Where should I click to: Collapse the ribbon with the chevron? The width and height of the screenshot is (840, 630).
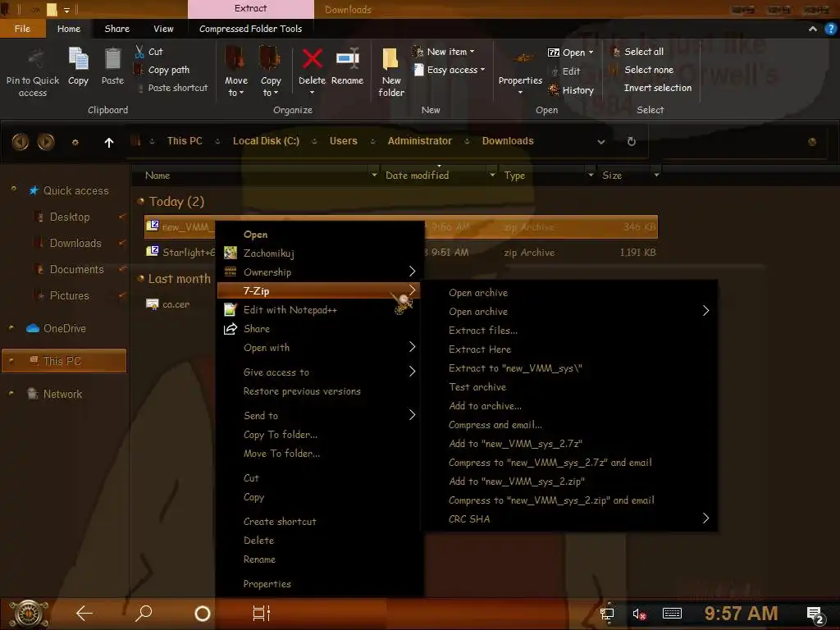click(x=813, y=29)
